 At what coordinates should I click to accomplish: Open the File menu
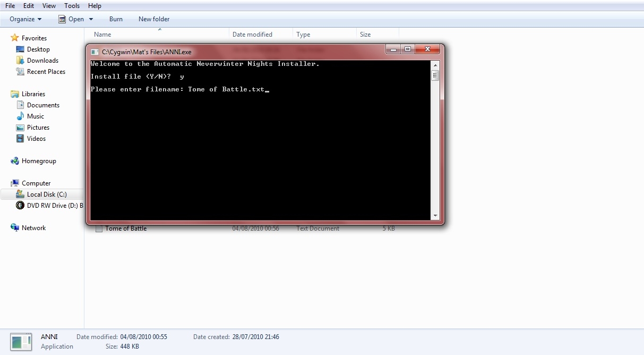coord(10,6)
